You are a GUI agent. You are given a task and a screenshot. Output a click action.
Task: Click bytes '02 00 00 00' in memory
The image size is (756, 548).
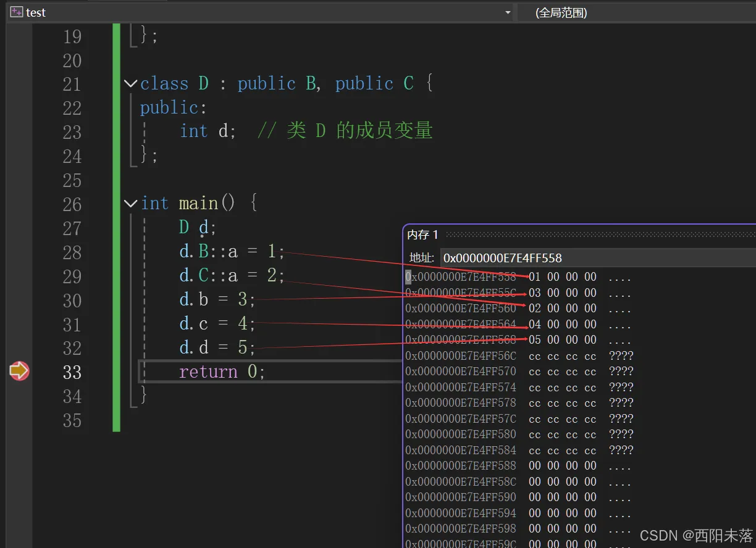click(x=563, y=308)
